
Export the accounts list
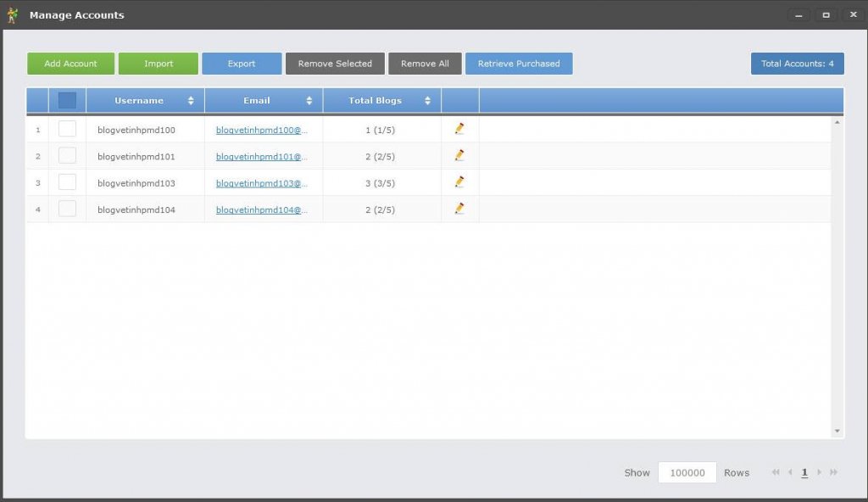tap(242, 64)
